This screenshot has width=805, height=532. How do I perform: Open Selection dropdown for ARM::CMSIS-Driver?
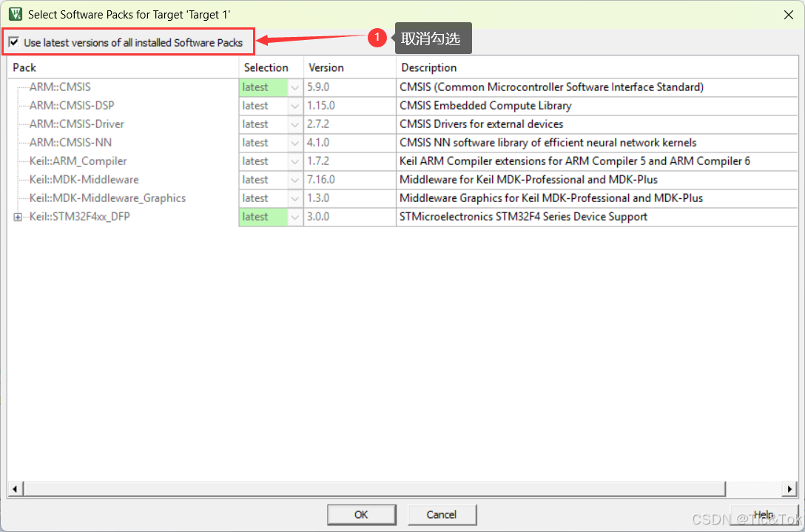tap(295, 125)
